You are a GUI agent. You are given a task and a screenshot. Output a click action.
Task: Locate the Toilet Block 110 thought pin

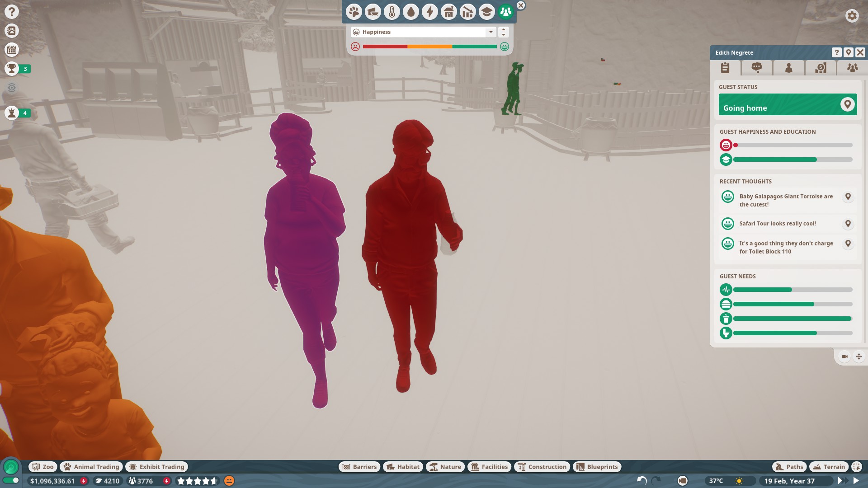pos(848,244)
